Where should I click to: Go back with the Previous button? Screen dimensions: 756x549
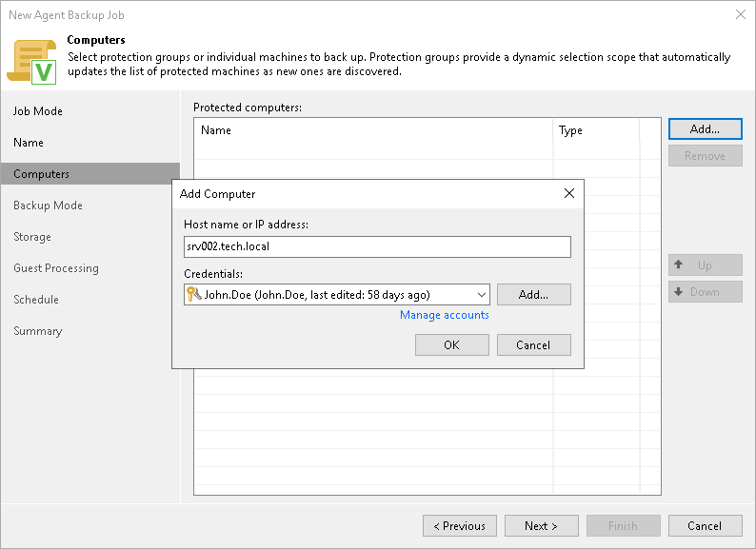coord(460,526)
